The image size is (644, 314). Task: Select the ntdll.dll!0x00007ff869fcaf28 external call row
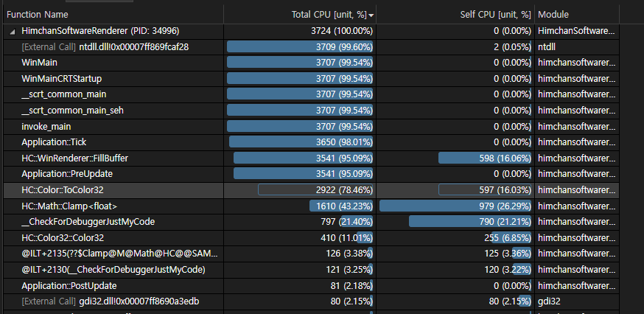click(312, 47)
